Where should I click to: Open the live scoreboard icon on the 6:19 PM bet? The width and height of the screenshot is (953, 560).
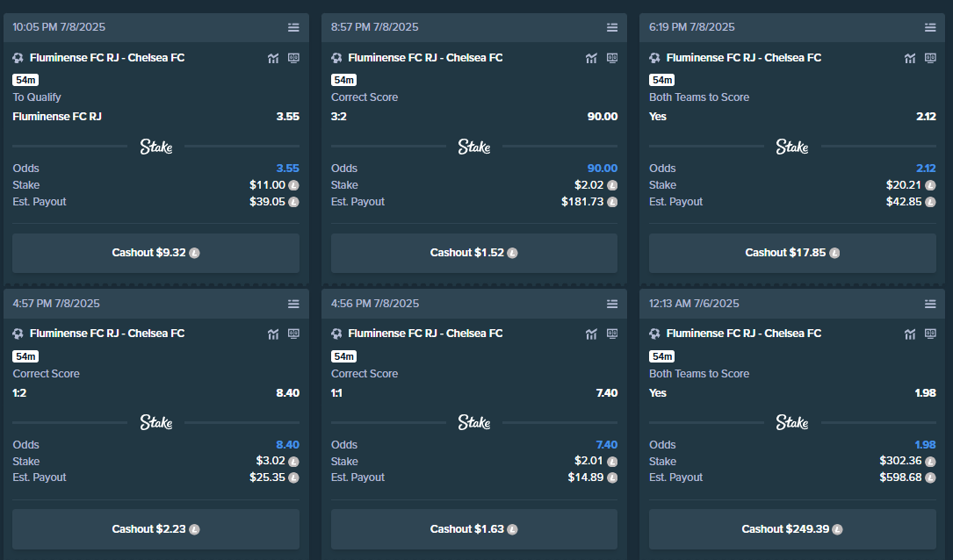[x=930, y=58]
